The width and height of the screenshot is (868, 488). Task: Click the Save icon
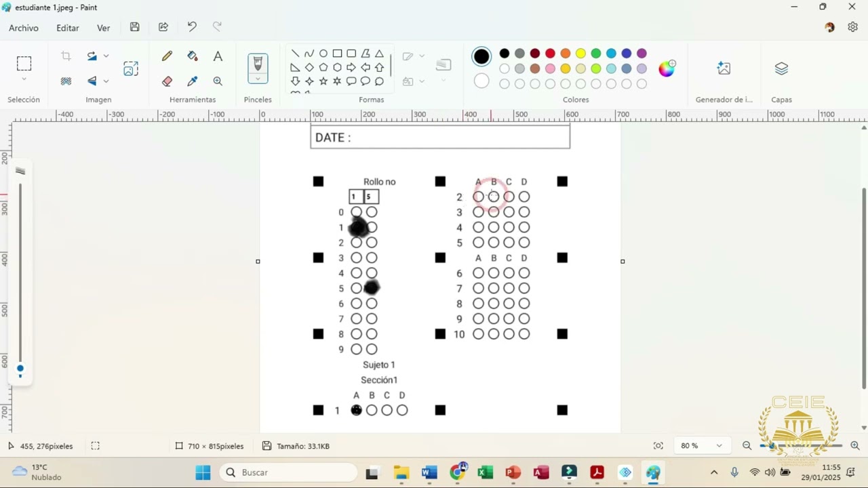click(x=135, y=27)
